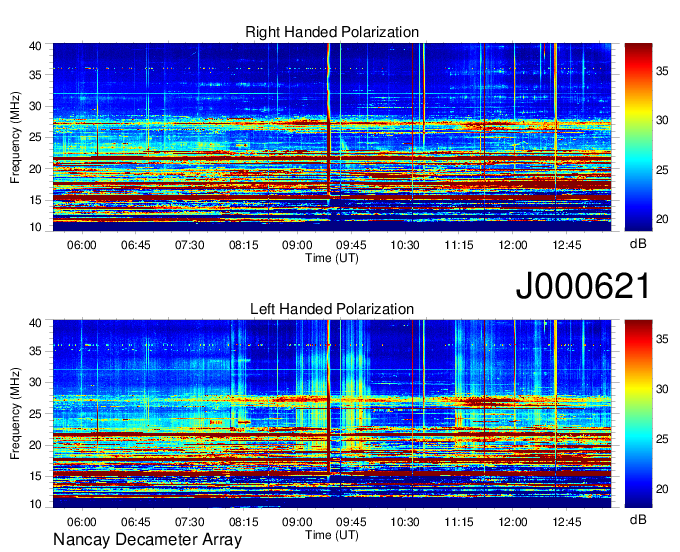The width and height of the screenshot is (680, 552).
Task: Click the 25 dB value on Right Handed color bar
Action: pyautogui.click(x=662, y=170)
